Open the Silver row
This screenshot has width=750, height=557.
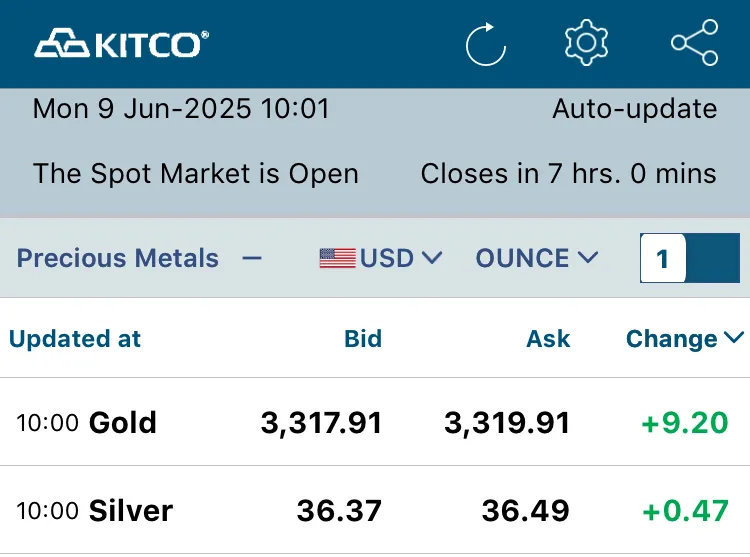(x=375, y=510)
